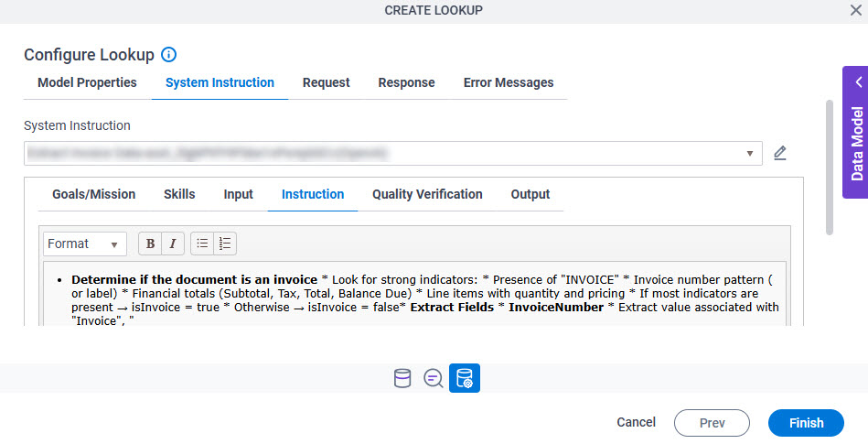Click 'Determine if the document is an invoice'
868x444 pixels.
(194, 280)
